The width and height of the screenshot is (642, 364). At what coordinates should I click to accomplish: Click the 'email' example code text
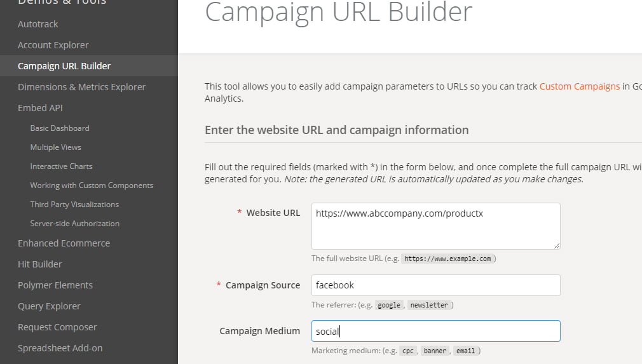(x=465, y=351)
